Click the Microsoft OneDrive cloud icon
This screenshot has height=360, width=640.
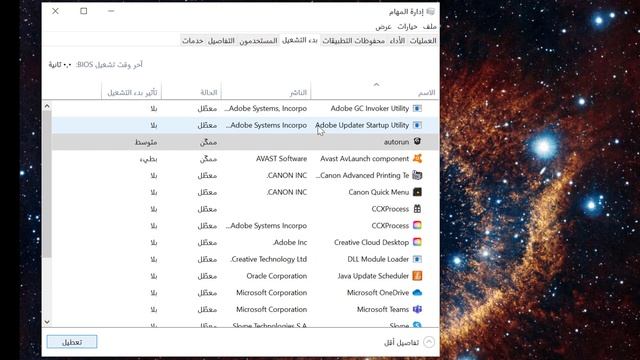(x=417, y=293)
